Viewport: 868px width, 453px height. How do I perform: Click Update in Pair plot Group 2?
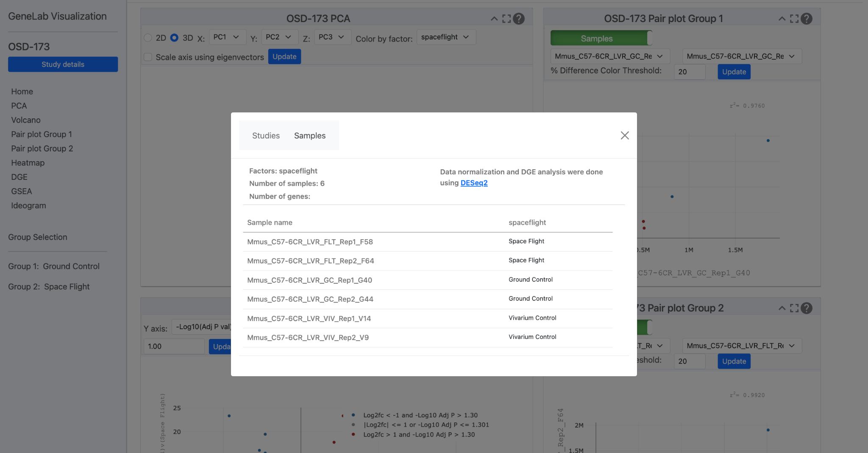[734, 361]
